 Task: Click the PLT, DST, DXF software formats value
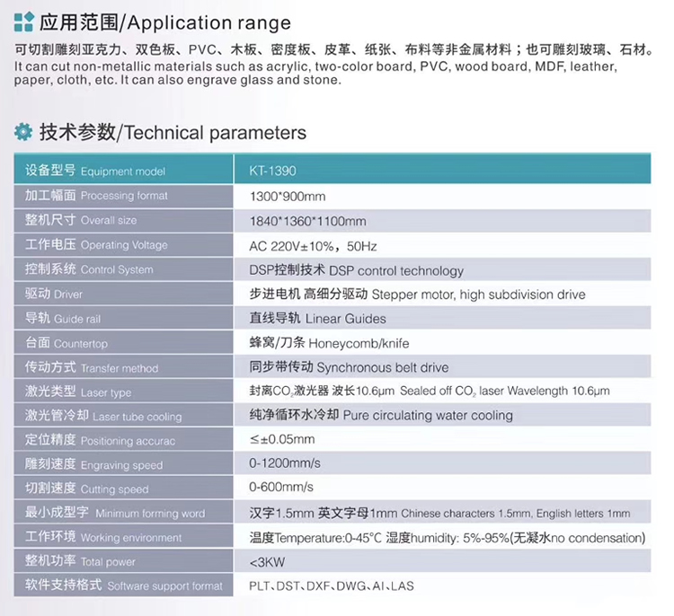pos(332,585)
